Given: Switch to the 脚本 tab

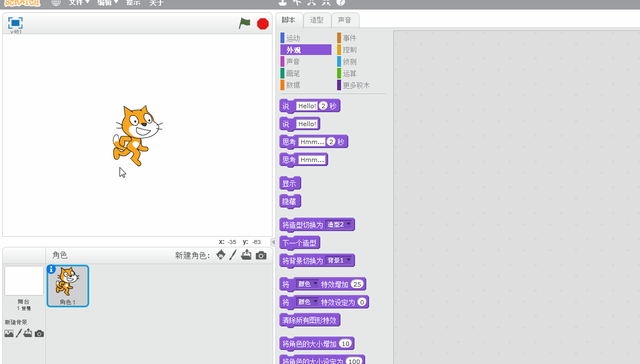Looking at the screenshot, I should (288, 20).
